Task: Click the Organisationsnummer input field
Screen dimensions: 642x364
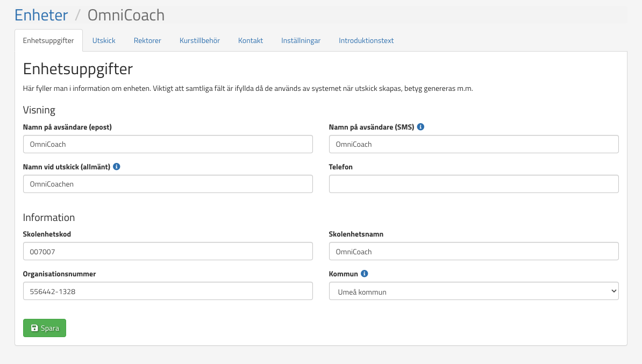Action: (168, 291)
